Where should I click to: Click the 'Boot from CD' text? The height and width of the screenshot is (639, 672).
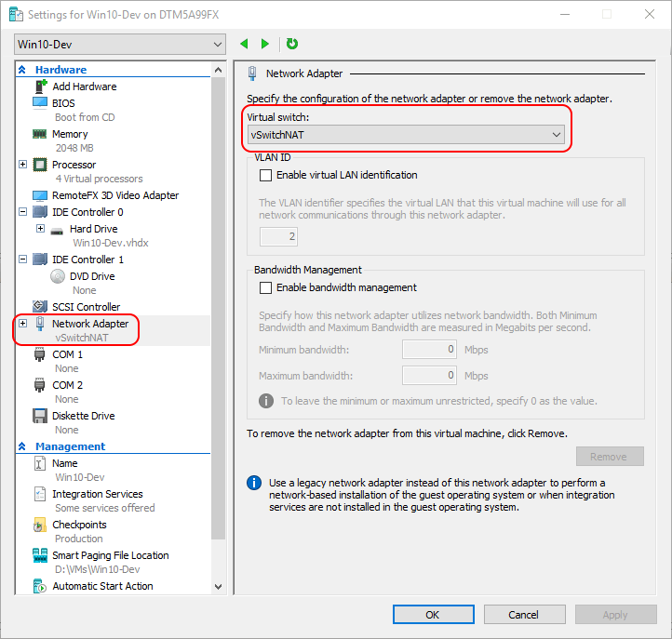coord(85,117)
